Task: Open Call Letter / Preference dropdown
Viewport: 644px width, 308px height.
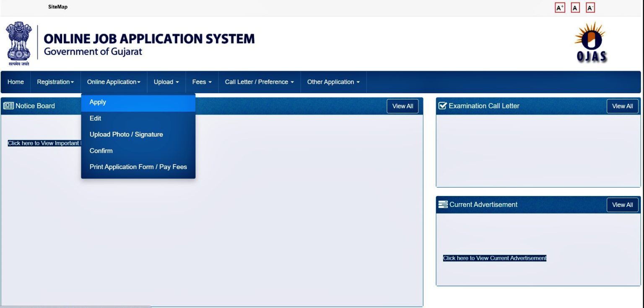Action: click(x=259, y=82)
